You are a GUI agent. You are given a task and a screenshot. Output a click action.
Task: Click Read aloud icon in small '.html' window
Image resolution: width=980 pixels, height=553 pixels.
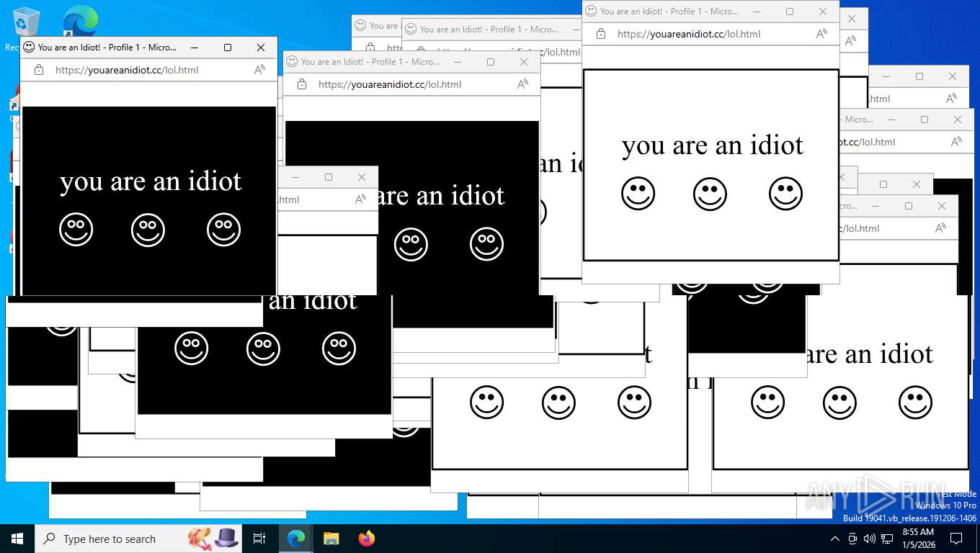point(361,199)
